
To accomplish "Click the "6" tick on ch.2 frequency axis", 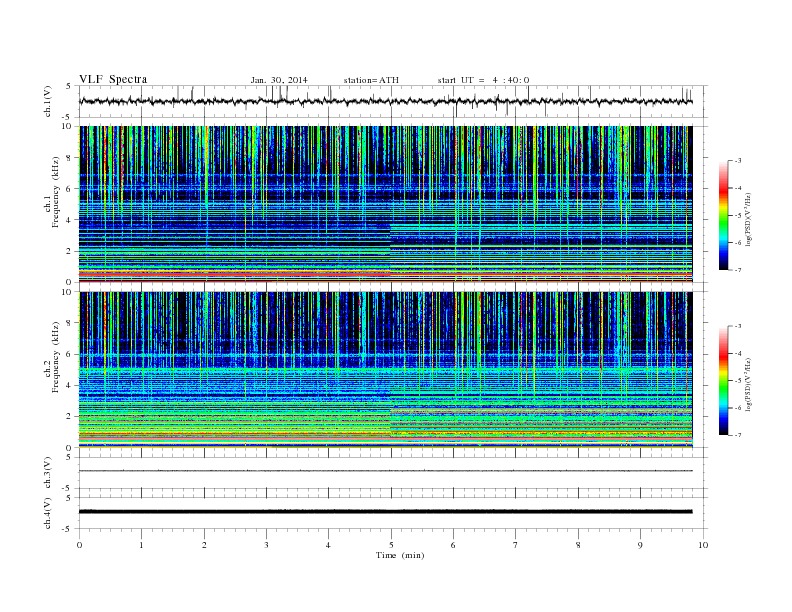I will [70, 354].
